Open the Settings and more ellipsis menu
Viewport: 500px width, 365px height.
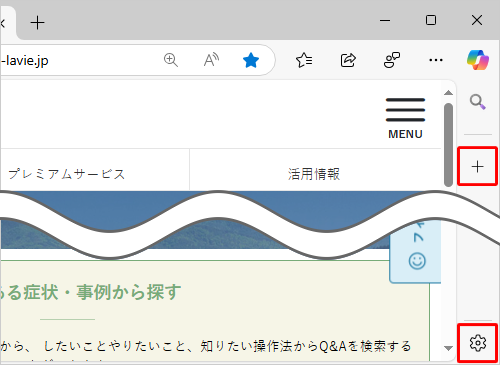click(x=436, y=60)
